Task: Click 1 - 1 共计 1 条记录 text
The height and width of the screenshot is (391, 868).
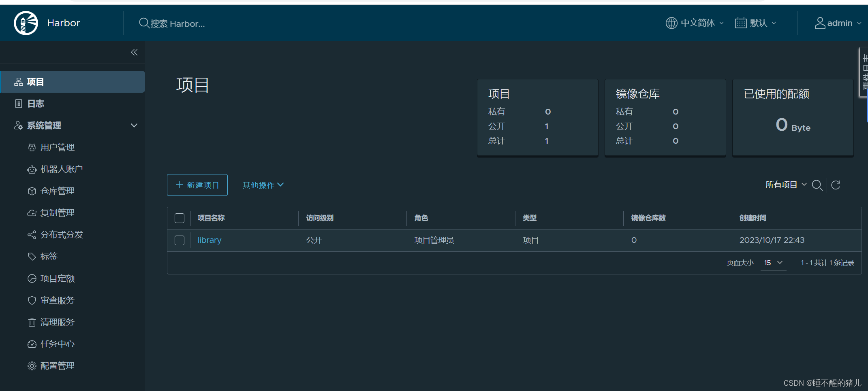Action: (827, 263)
